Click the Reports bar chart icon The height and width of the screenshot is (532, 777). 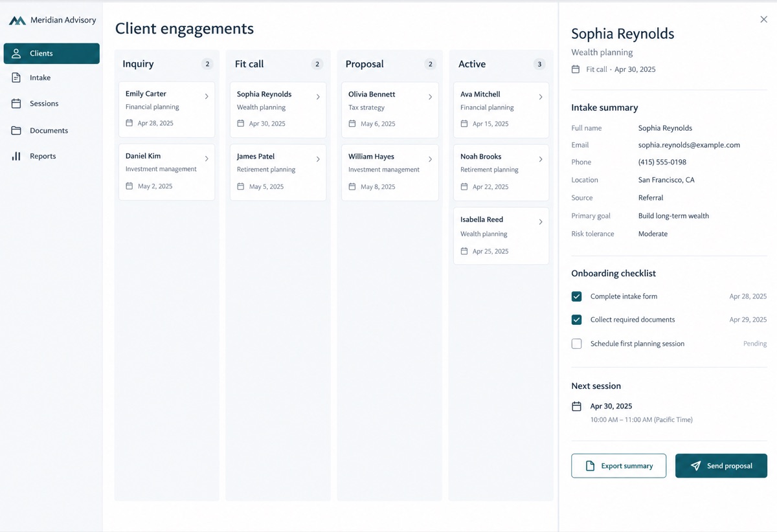click(x=17, y=156)
